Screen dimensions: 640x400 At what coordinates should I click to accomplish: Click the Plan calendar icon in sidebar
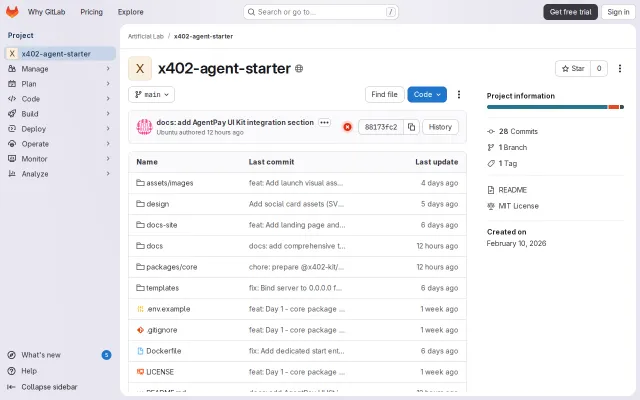(12, 84)
